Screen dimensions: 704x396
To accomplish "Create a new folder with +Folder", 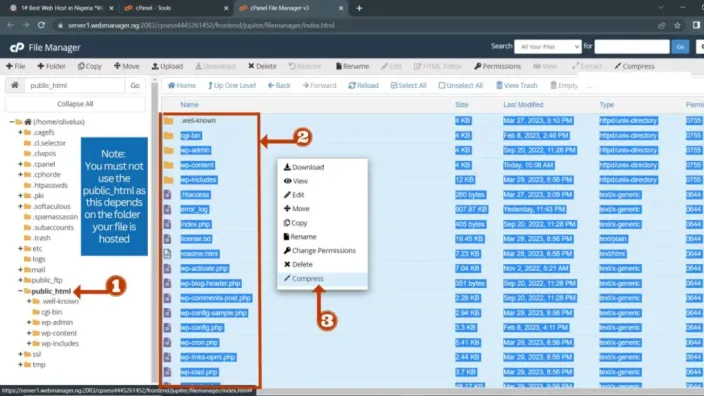I will (x=51, y=66).
